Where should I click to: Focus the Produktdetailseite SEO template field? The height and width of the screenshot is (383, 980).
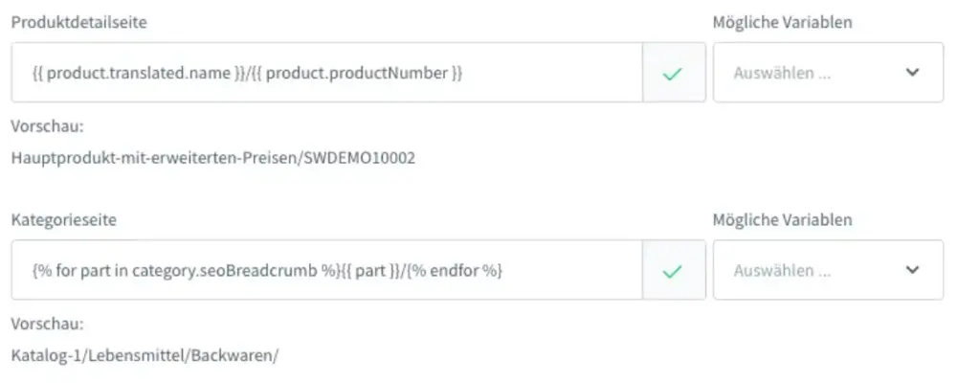325,73
